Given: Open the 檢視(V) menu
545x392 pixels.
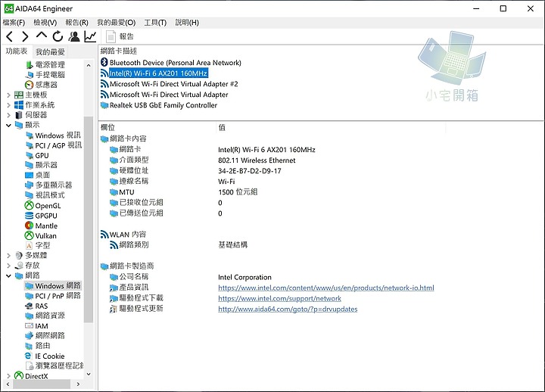Looking at the screenshot, I should point(45,23).
